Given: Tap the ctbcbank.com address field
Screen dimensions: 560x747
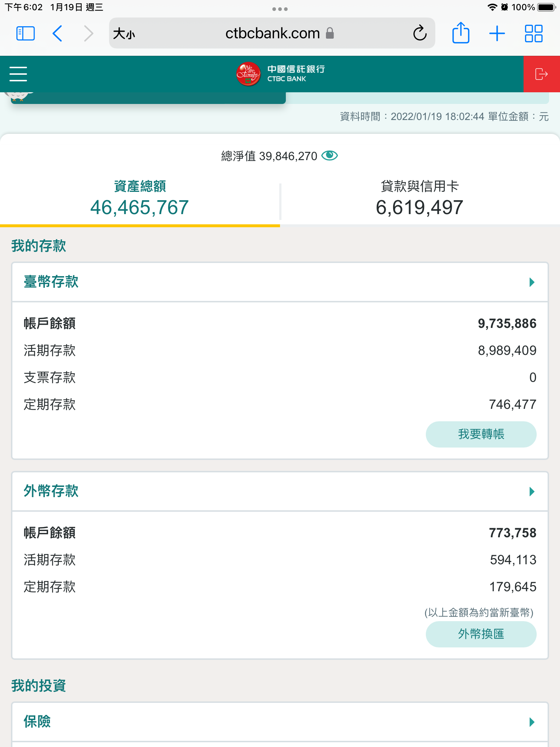Looking at the screenshot, I should [272, 34].
